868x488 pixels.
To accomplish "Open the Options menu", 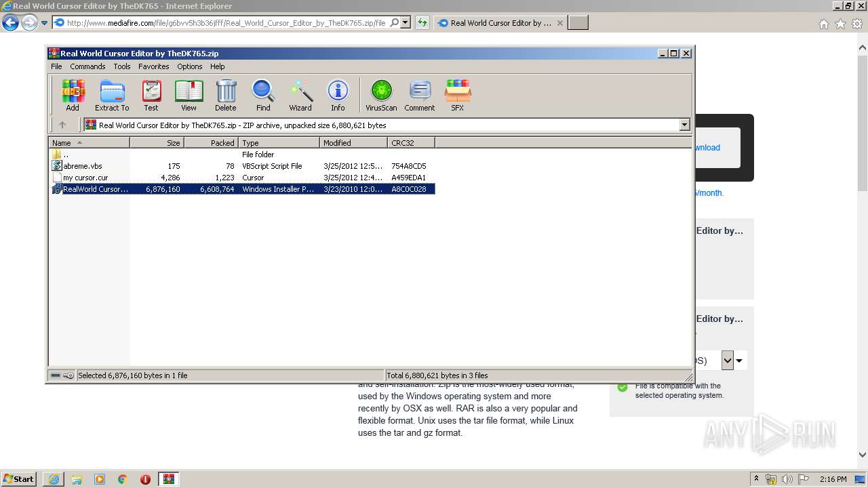I will point(190,66).
